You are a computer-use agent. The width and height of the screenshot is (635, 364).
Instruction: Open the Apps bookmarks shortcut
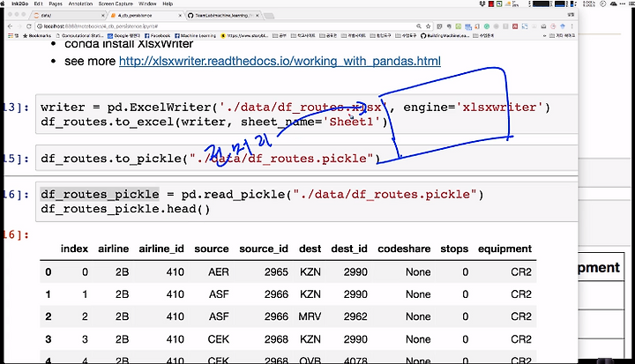click(13, 35)
